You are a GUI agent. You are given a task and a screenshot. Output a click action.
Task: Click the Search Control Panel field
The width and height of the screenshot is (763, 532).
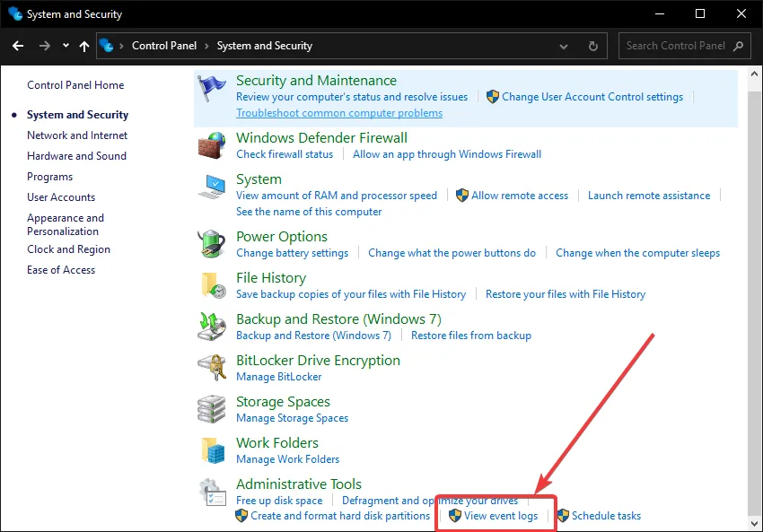[678, 46]
